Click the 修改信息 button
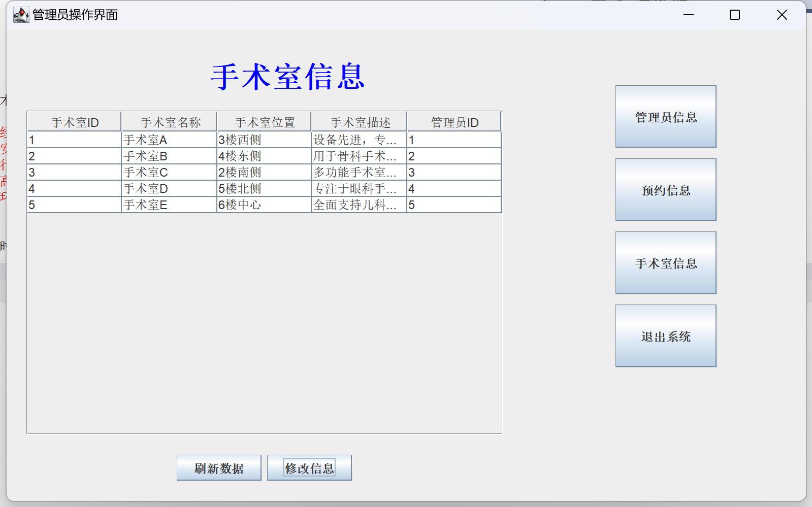 309,468
